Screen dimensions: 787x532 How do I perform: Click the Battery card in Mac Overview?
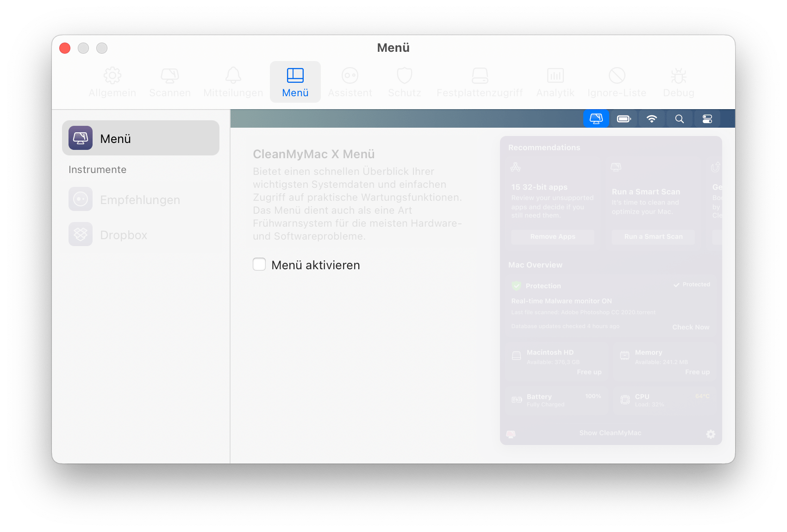(557, 401)
